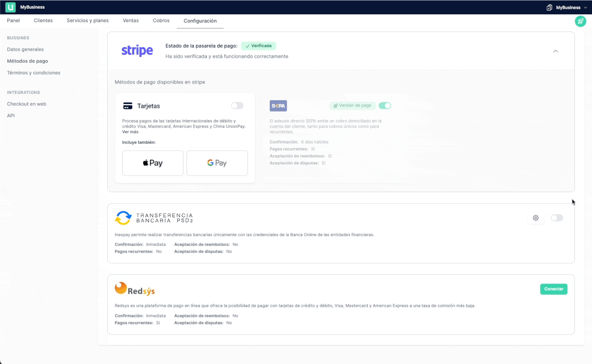This screenshot has width=592, height=364.
Task: Click the Tarjetas heading text
Action: pos(148,106)
